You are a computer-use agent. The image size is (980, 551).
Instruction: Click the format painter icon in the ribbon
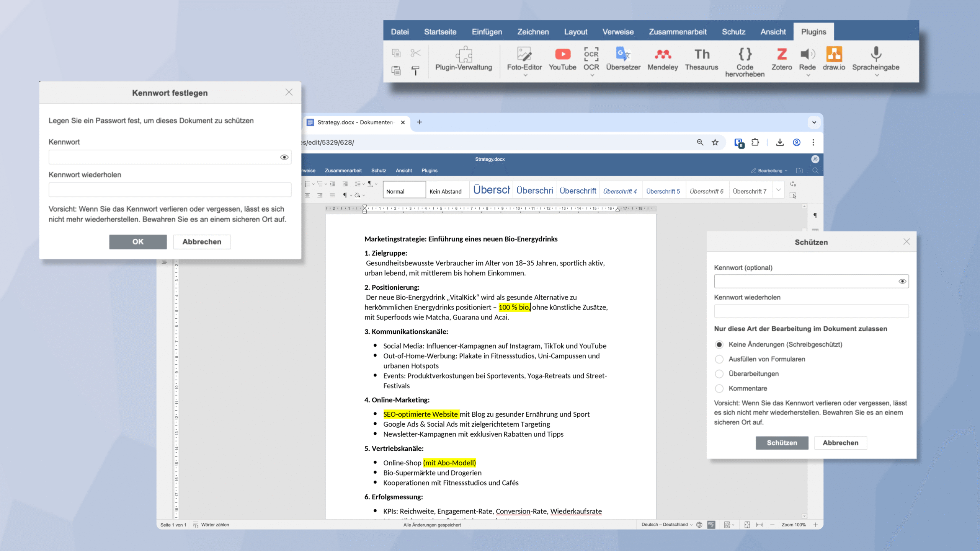pyautogui.click(x=415, y=71)
